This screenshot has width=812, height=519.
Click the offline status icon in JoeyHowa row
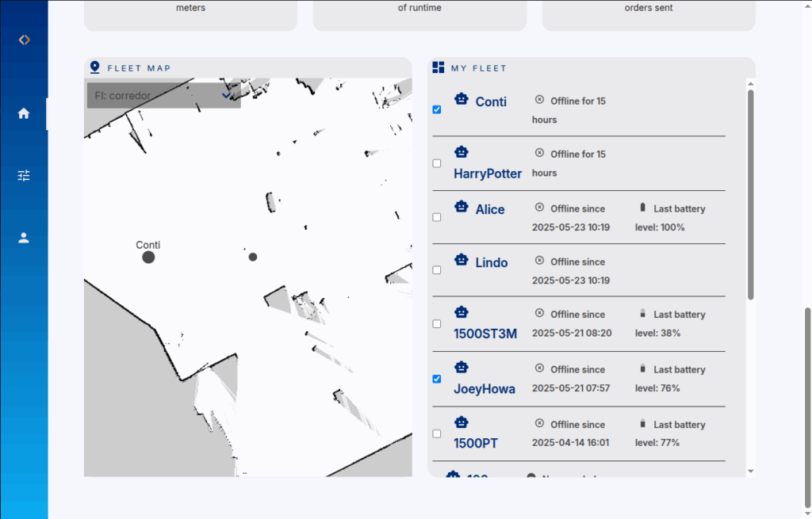coord(539,368)
